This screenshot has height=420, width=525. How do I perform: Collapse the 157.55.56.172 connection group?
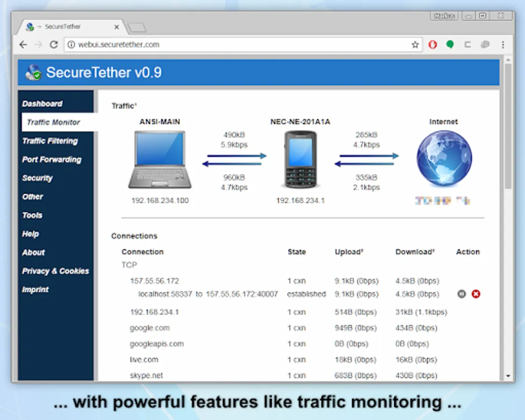(x=154, y=281)
